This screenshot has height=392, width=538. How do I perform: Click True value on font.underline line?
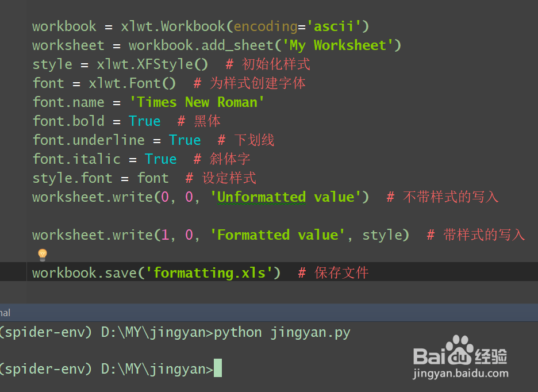[185, 140]
